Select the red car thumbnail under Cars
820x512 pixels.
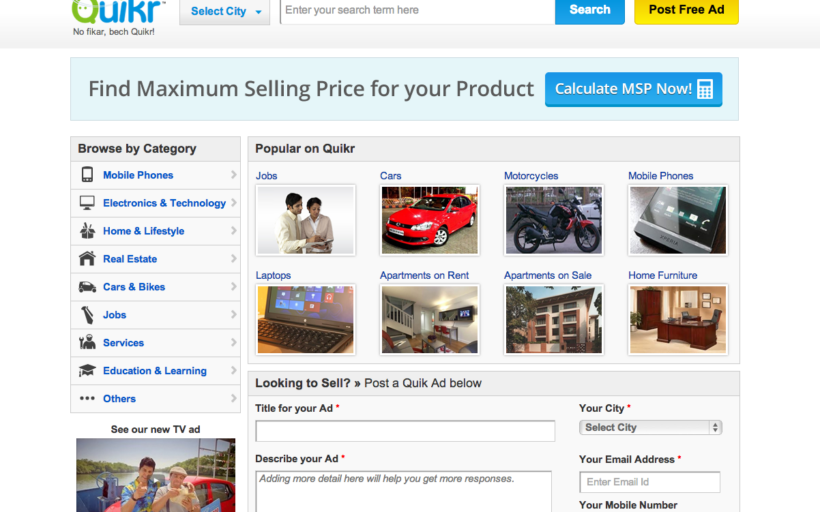(x=429, y=220)
